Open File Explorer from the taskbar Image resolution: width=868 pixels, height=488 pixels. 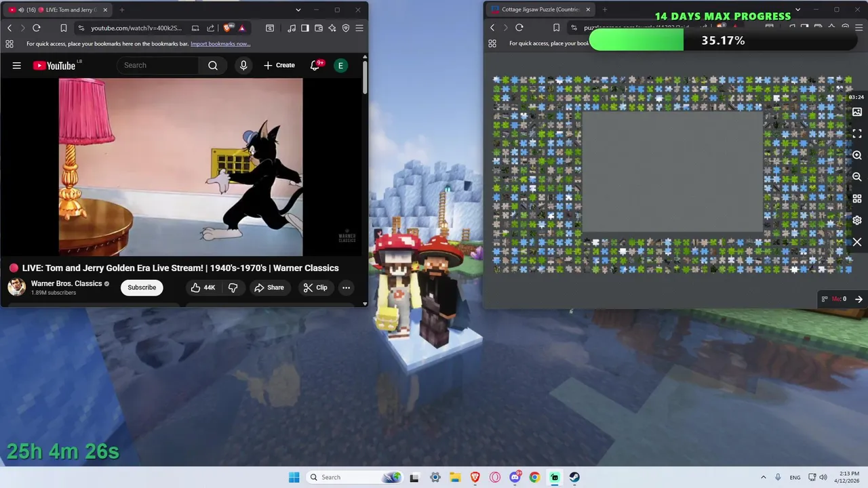coord(455,477)
